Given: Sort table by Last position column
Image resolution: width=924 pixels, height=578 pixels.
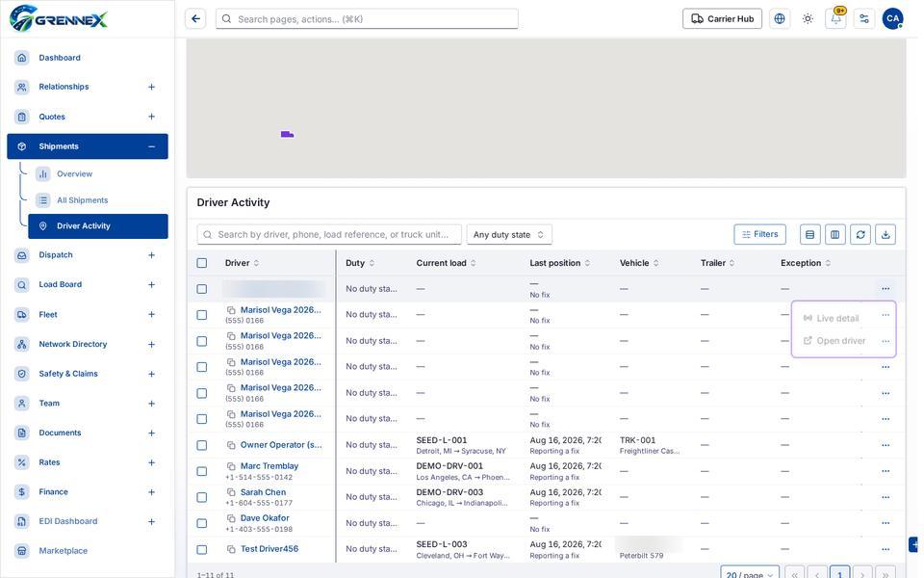Looking at the screenshot, I should click(560, 263).
